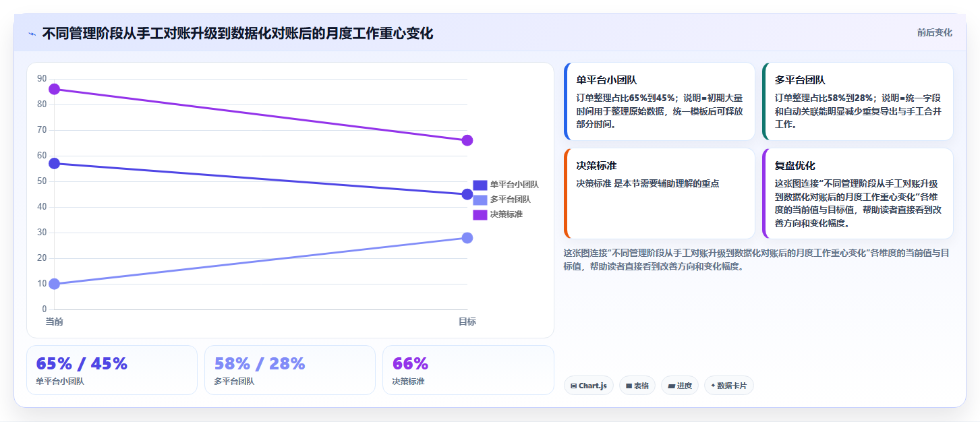This screenshot has width=980, height=422.
Task: Click the Chart.js tag
Action: pyautogui.click(x=589, y=386)
